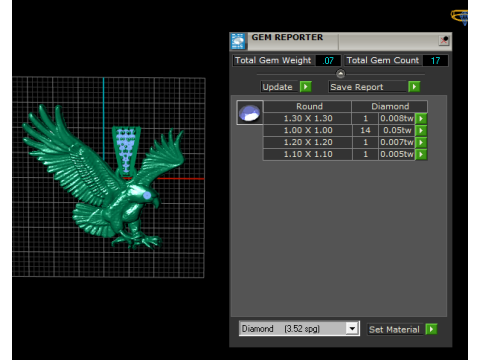Click the 0.05tw weight cell
Screen dimensions: 480x360
(397, 130)
